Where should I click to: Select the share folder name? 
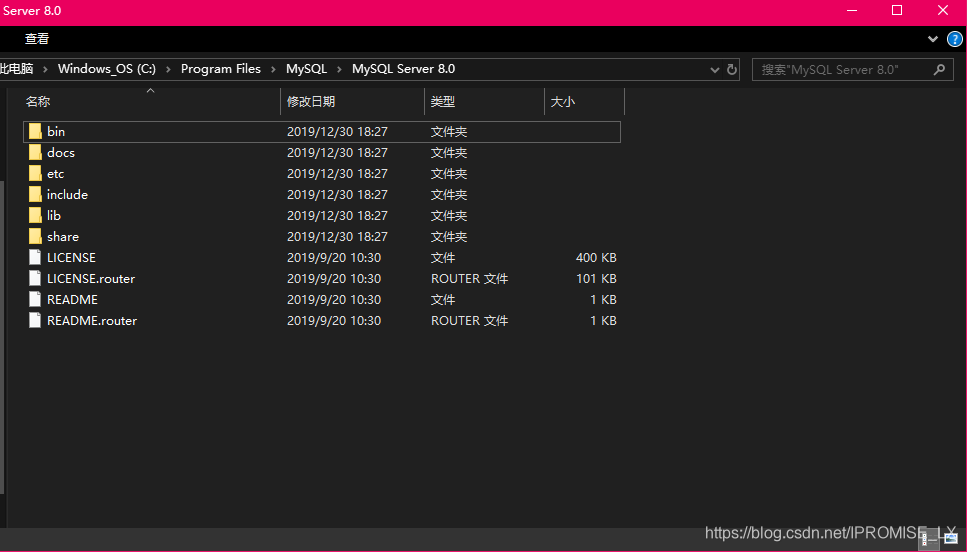pos(63,236)
